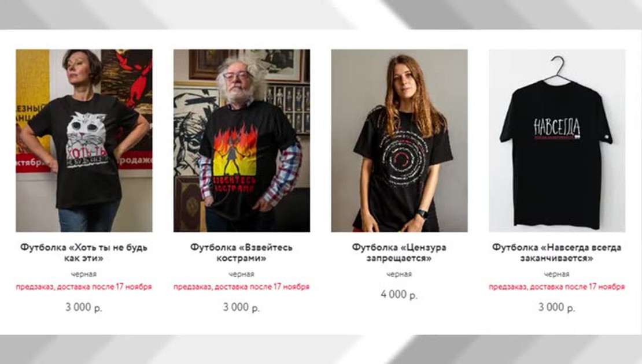Open the «Навсегда» hanger t-shirt photo
Viewport: 642px width, 364px height.
tap(557, 140)
